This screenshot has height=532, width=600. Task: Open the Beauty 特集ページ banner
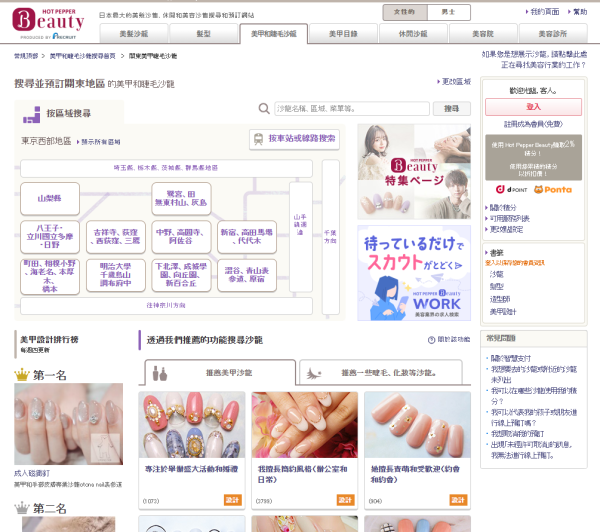[x=414, y=171]
